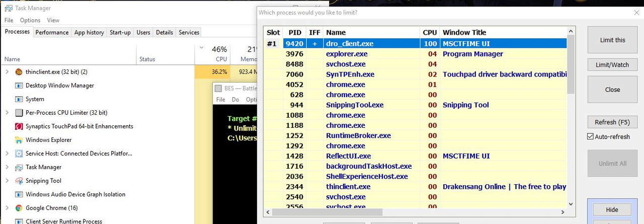
Task: Expand Snipping Tool process group
Action: click(7, 181)
